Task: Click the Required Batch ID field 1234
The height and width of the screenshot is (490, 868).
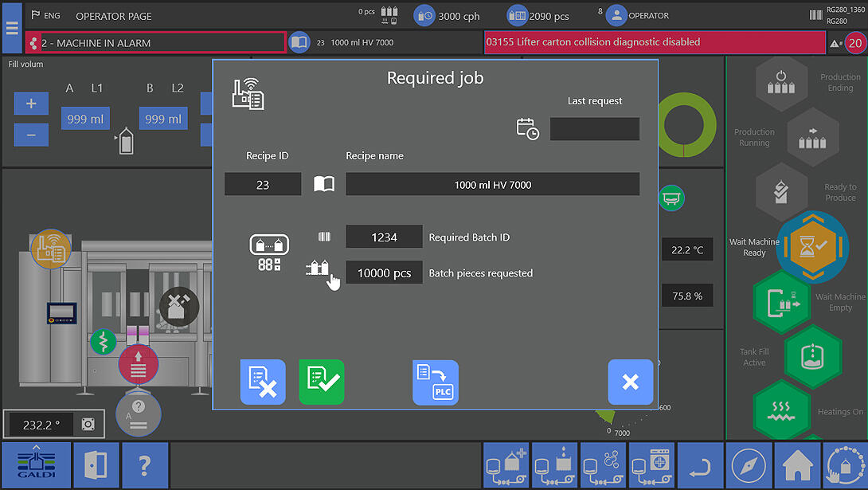Action: (x=384, y=237)
